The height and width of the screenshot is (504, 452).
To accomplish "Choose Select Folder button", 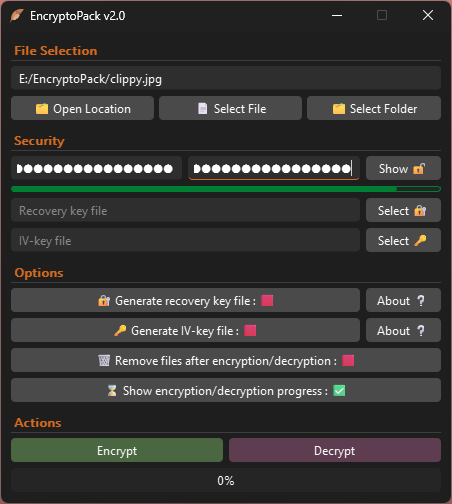I will [x=374, y=108].
